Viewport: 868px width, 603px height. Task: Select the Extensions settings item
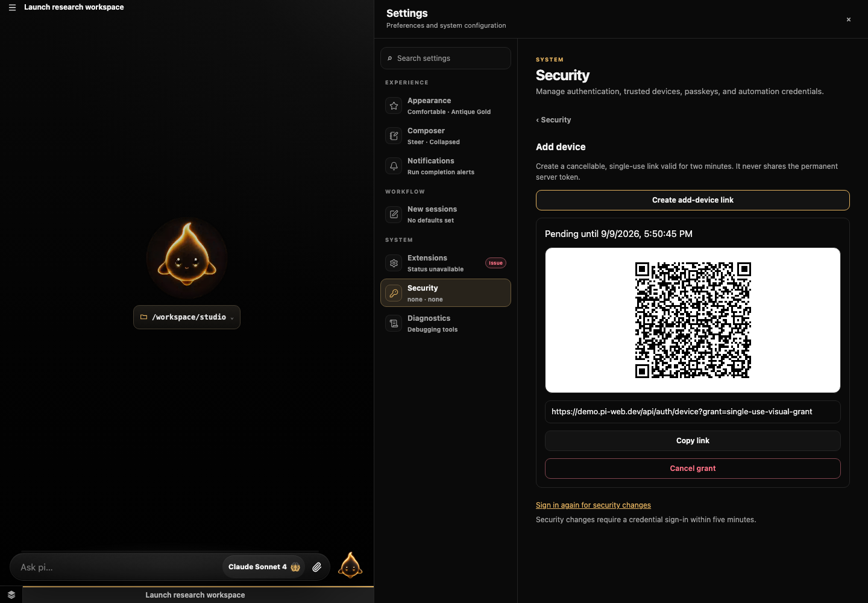coord(445,263)
